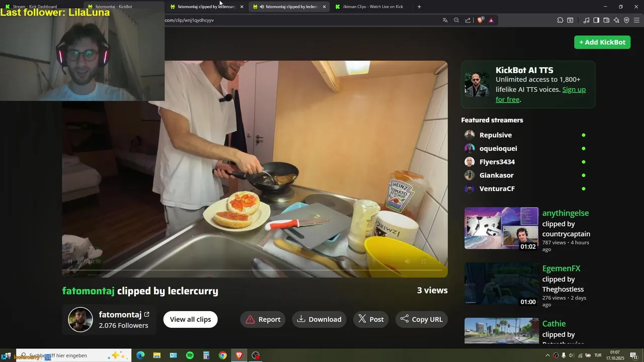Open the Cathie clip thumbnail
644x362 pixels.
point(501,330)
